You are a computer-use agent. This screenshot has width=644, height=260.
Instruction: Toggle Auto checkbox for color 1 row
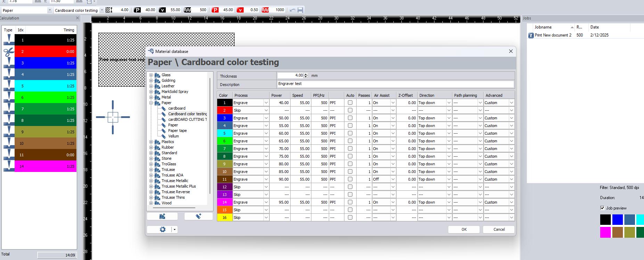(350, 103)
